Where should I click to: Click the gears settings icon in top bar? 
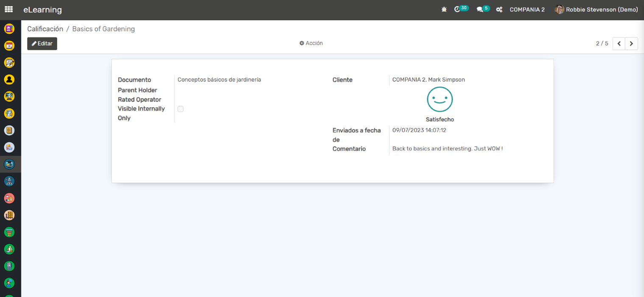pyautogui.click(x=499, y=9)
